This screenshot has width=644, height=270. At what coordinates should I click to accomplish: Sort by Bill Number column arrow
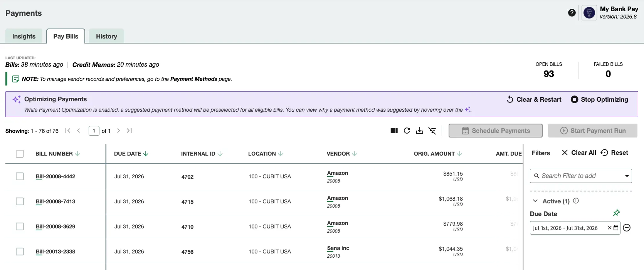pos(77,154)
